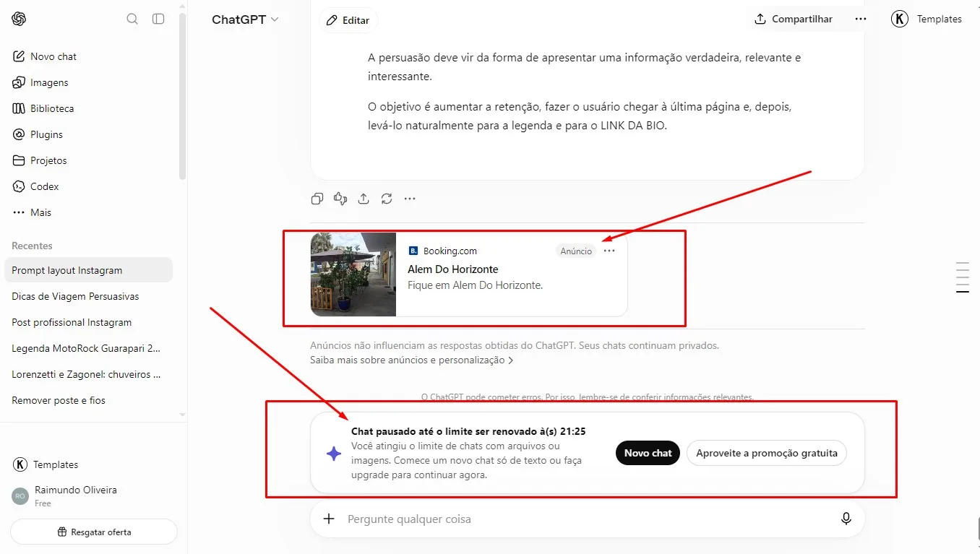Copy the response with copy icon
980x554 pixels.
coord(317,199)
